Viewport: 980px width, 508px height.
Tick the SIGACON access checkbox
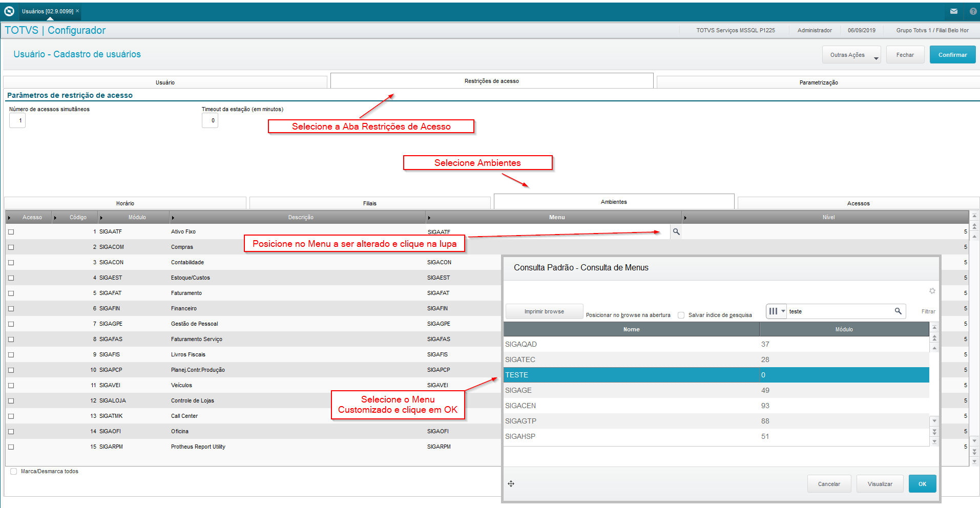(x=11, y=263)
